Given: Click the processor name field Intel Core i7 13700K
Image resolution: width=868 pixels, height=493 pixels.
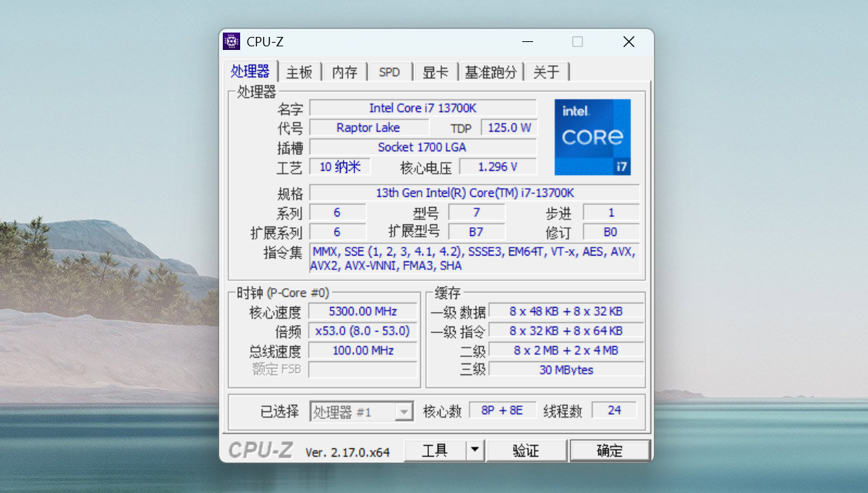Looking at the screenshot, I should (422, 108).
